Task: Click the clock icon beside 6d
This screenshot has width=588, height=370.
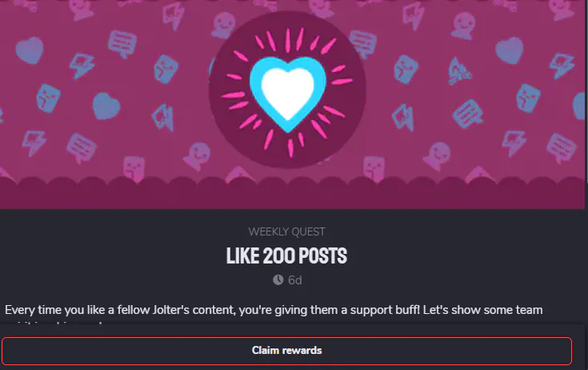Action: pos(278,280)
